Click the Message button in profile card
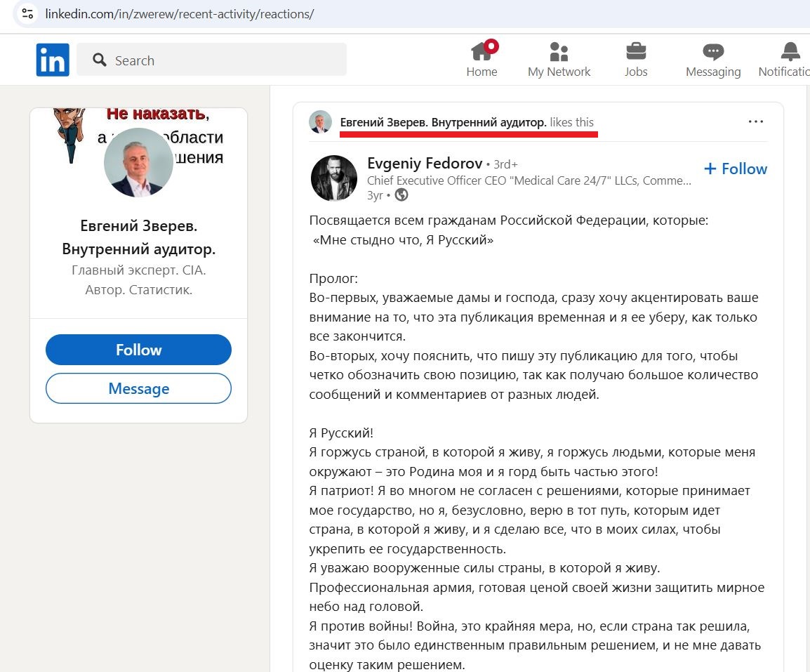The width and height of the screenshot is (810, 672). coord(138,388)
